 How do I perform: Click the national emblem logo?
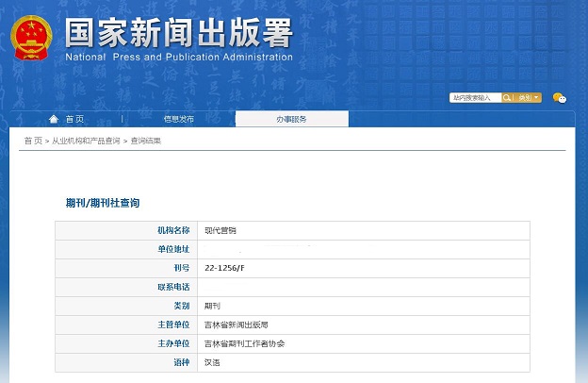point(32,37)
